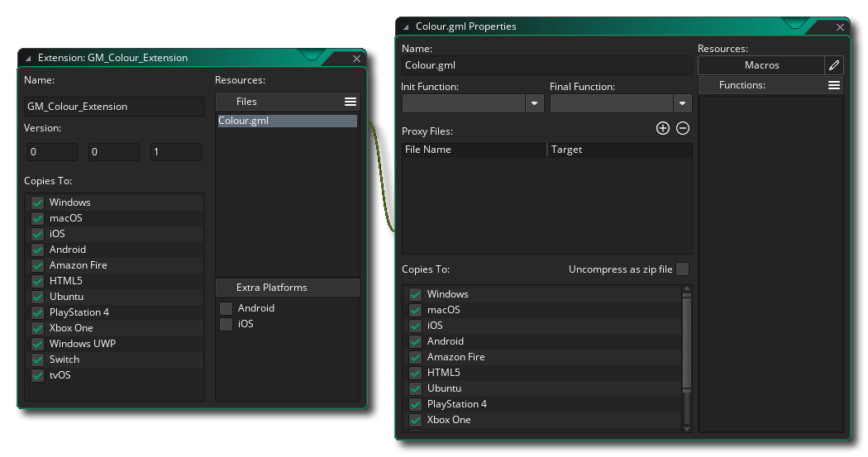This screenshot has height=457, width=868.
Task: Close the Colour.gml Properties window
Action: click(x=840, y=27)
